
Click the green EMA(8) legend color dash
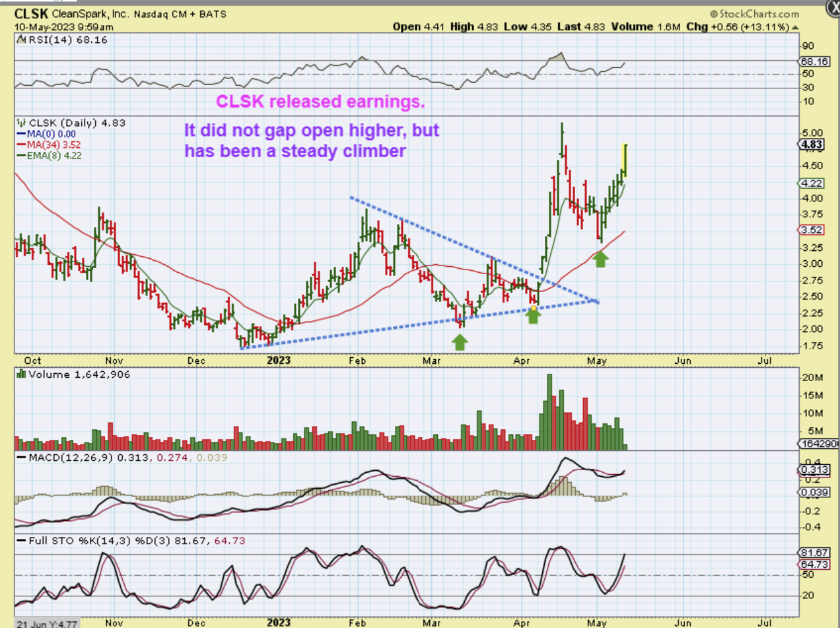(x=20, y=156)
